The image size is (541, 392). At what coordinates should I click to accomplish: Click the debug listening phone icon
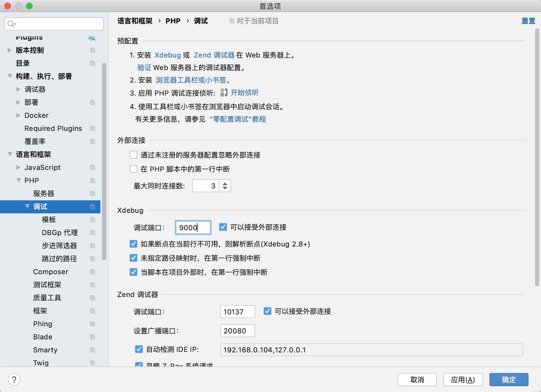click(x=224, y=93)
